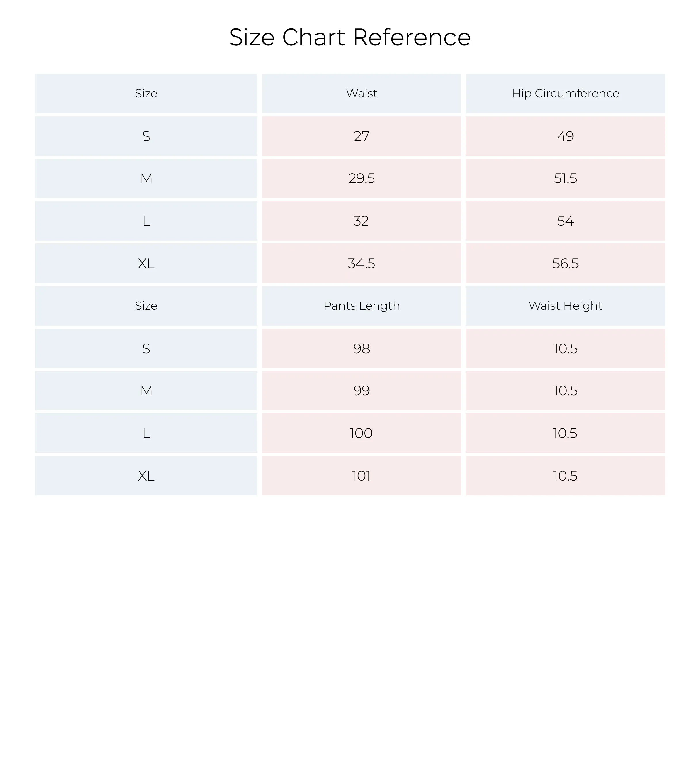Click pants length value 99
Screen dimensions: 700x770
point(362,391)
